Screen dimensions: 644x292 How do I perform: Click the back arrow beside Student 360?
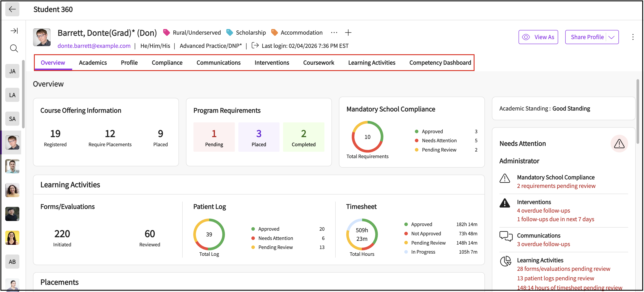12,9
